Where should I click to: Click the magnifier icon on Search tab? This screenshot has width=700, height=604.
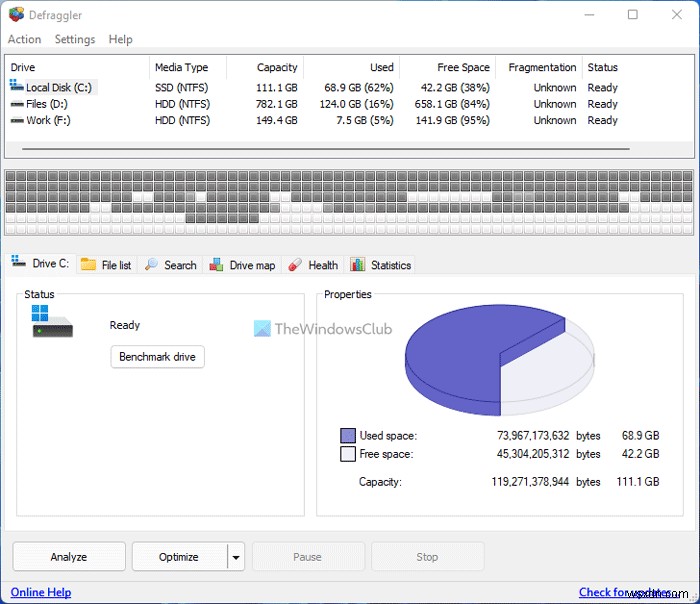point(151,265)
